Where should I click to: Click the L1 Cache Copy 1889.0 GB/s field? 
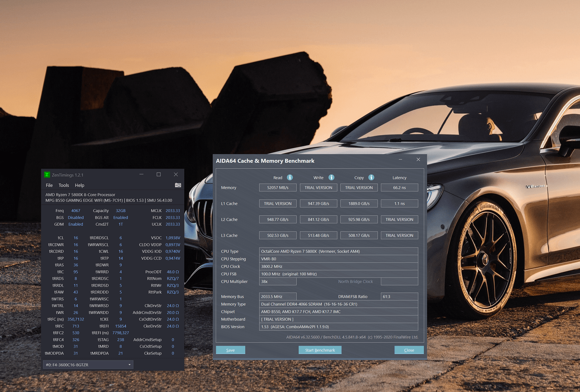coord(359,203)
